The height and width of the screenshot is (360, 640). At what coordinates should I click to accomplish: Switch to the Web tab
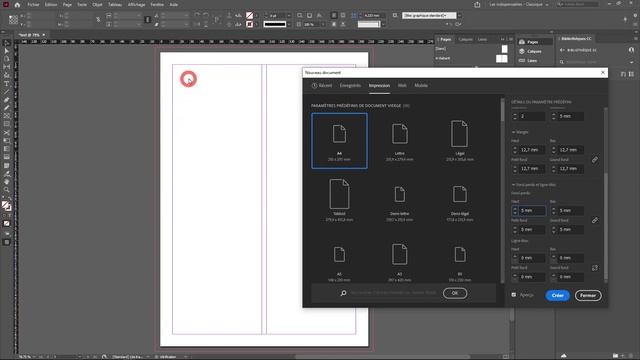pos(402,86)
